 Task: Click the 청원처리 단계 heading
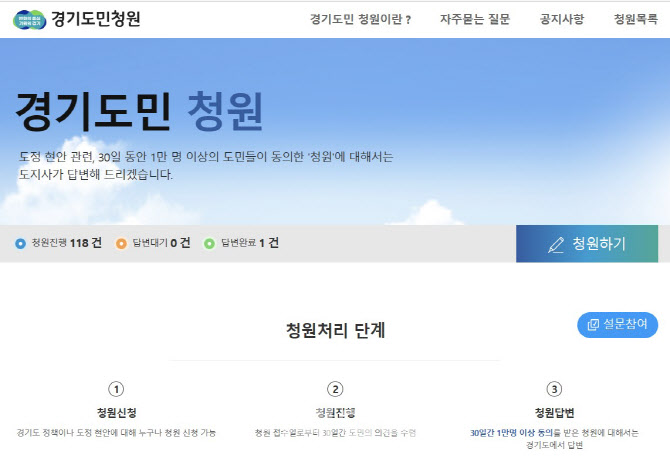pyautogui.click(x=335, y=330)
